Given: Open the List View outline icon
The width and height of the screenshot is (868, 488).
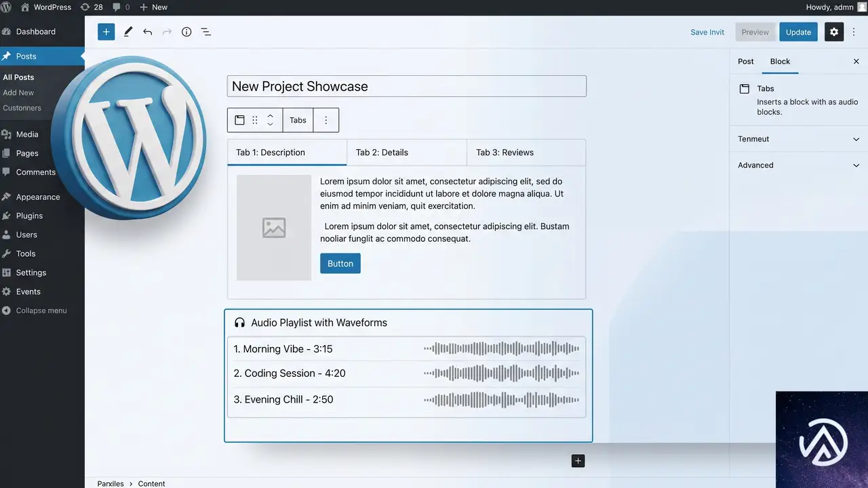Looking at the screenshot, I should (x=206, y=32).
